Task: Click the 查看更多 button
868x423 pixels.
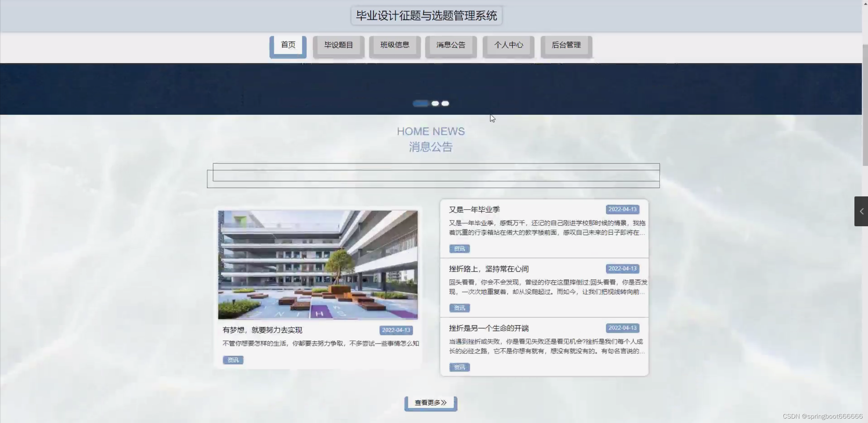Action: [431, 403]
